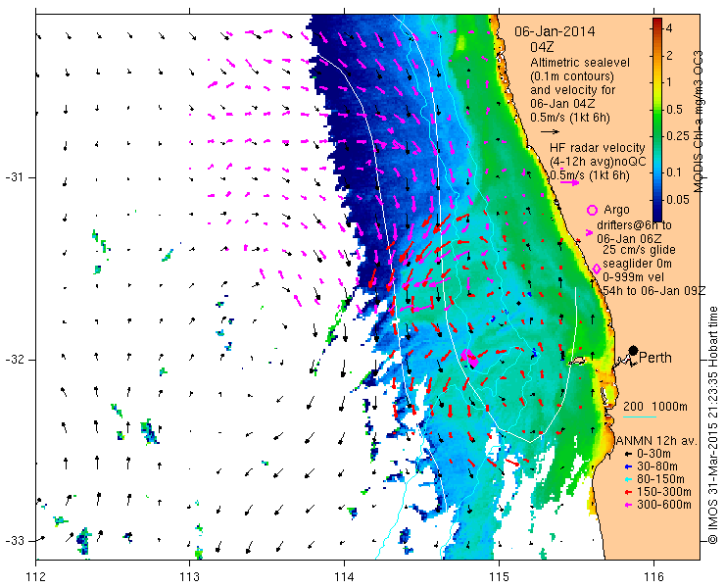
Task: Click the magenta HF radar scale arrow
Action: [x=569, y=182]
